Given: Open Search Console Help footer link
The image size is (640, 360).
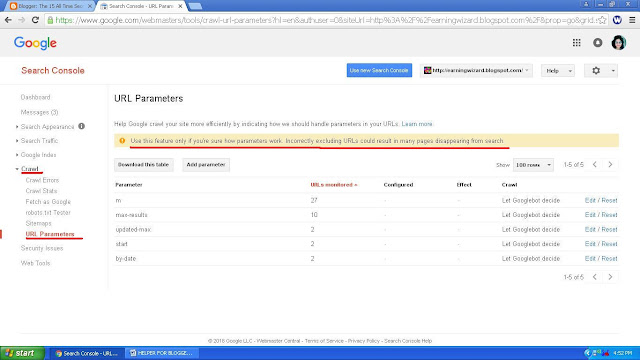Looking at the screenshot, I should tap(408, 341).
